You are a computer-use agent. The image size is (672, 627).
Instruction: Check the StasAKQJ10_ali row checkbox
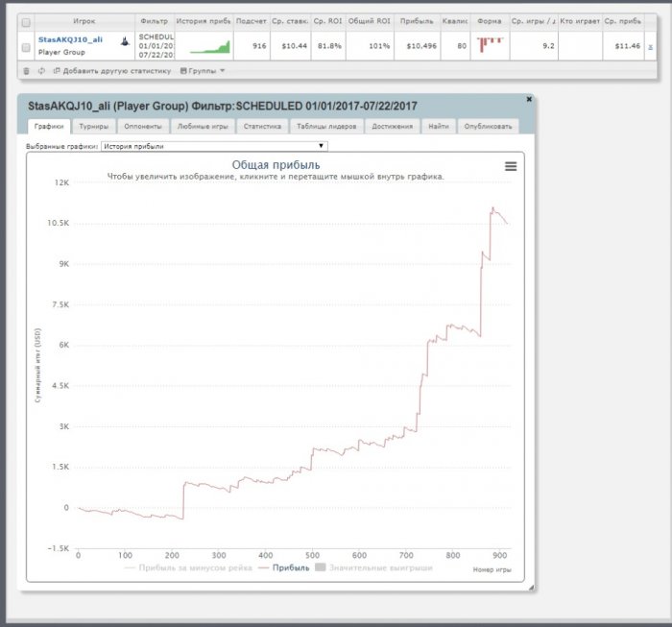tap(26, 46)
